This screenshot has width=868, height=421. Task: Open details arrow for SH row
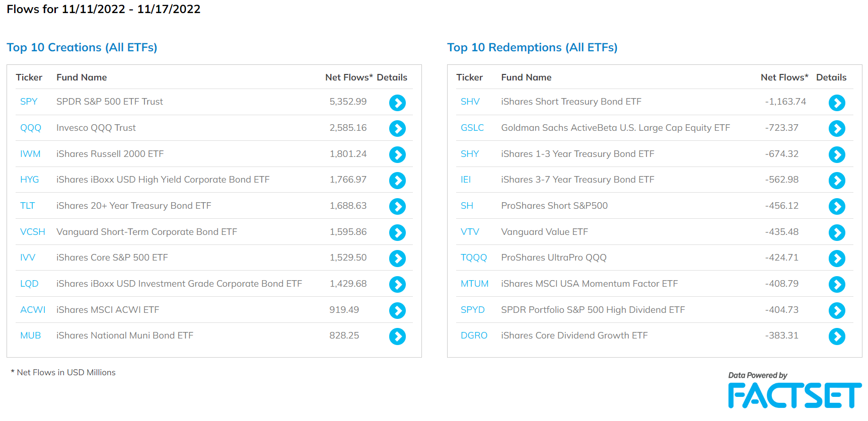pos(837,206)
